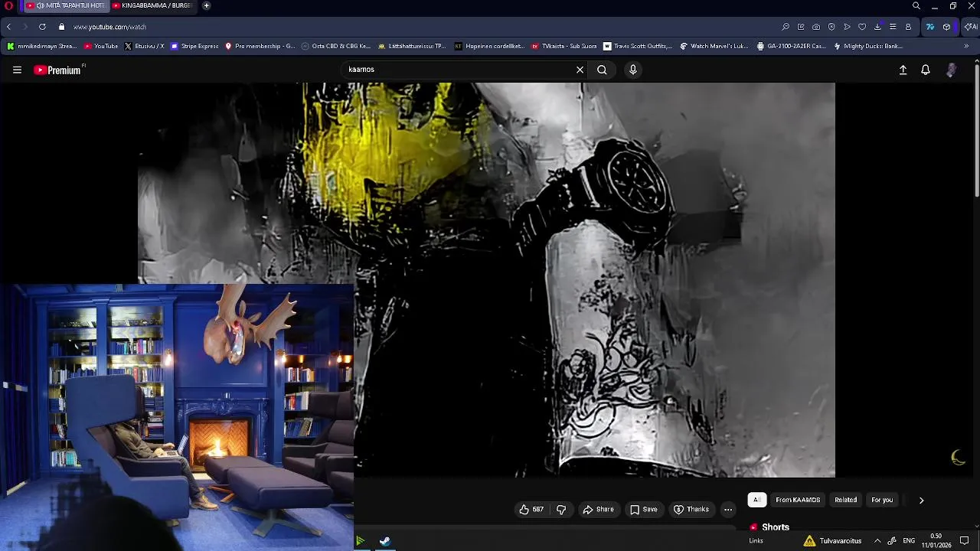Open the Stripe Express bookmark
Screen dimensions: 980x551
[194, 46]
